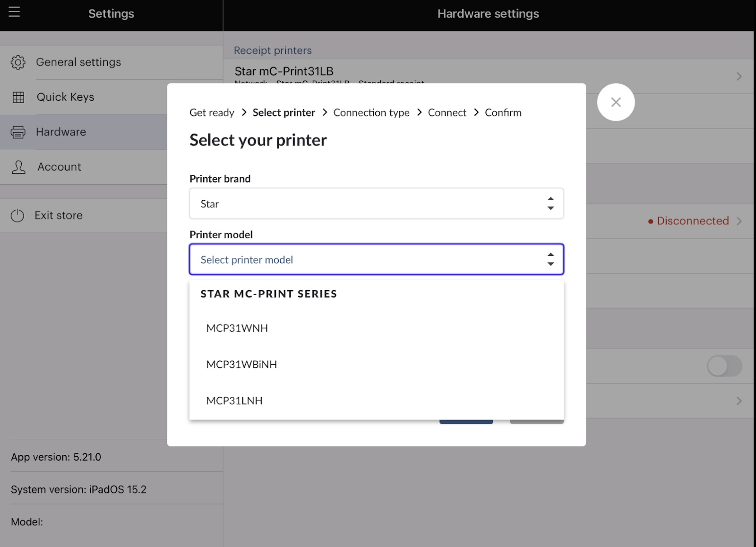Click the Printer brand stepper arrows
This screenshot has height=547, width=756.
tap(550, 204)
